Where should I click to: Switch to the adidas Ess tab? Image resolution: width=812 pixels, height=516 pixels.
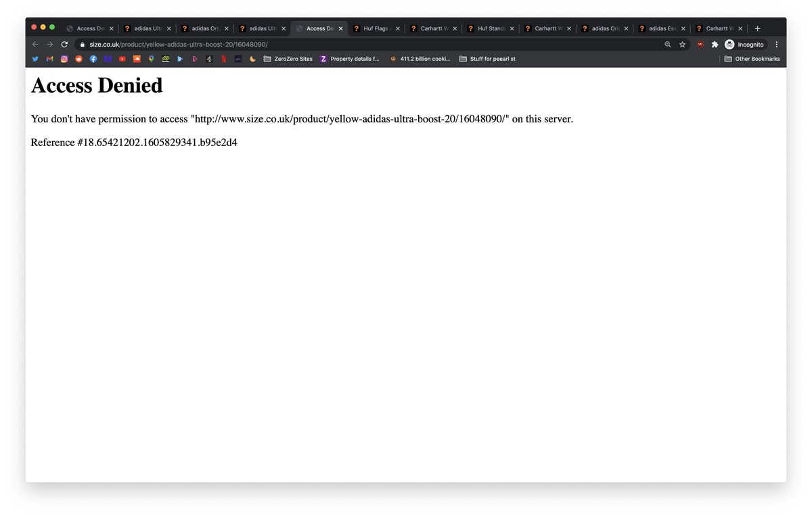click(x=662, y=28)
